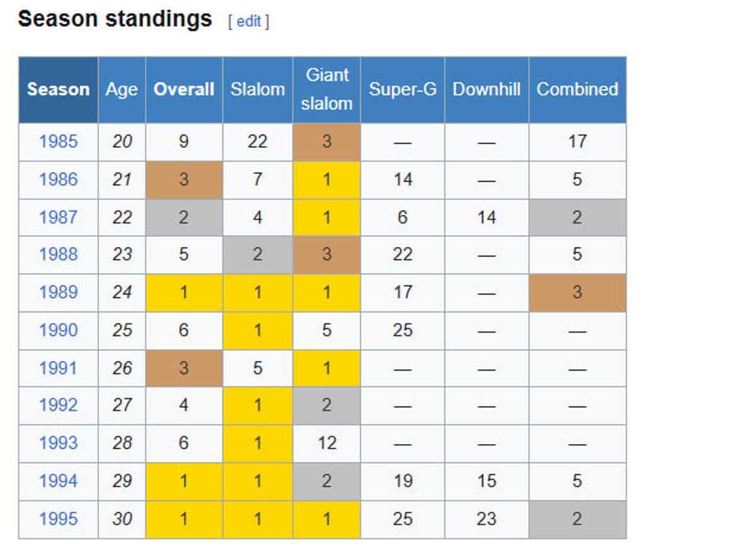Click the Overall column header
The height and width of the screenshot is (547, 756).
coord(184,89)
